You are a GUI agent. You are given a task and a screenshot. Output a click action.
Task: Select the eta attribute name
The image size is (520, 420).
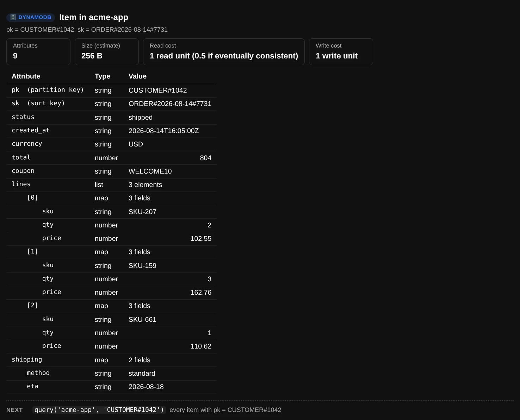point(32,387)
